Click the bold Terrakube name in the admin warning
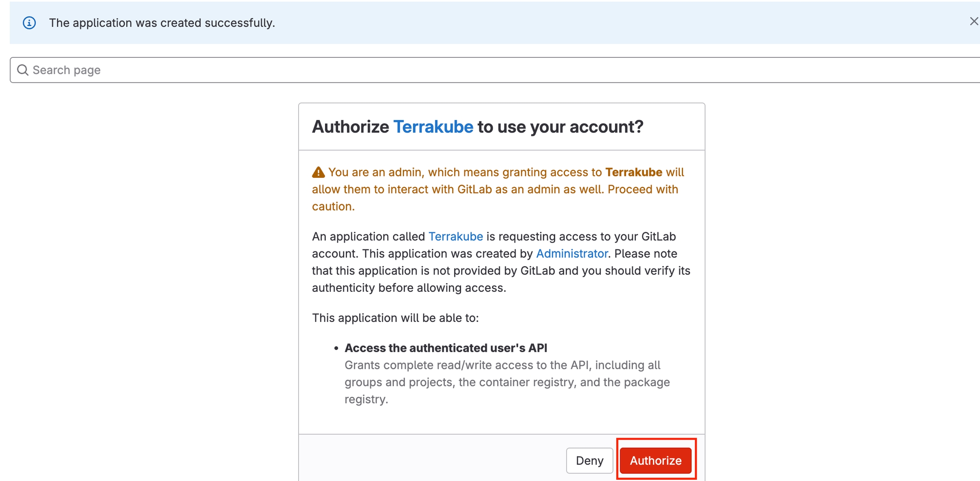Screen dimensions: 980x481 point(633,172)
